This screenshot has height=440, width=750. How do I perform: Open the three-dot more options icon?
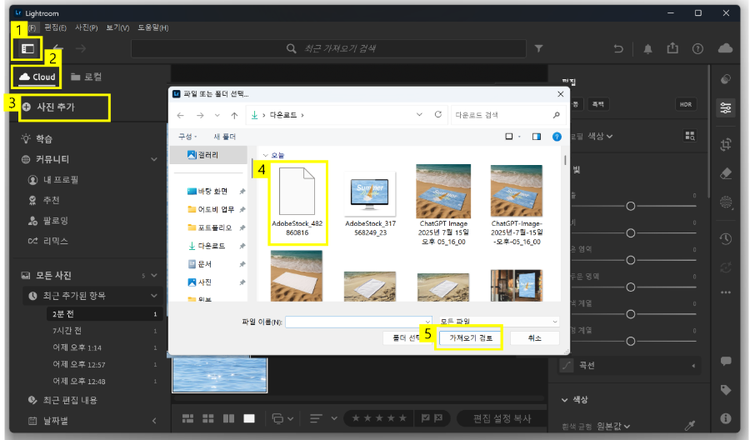click(726, 292)
